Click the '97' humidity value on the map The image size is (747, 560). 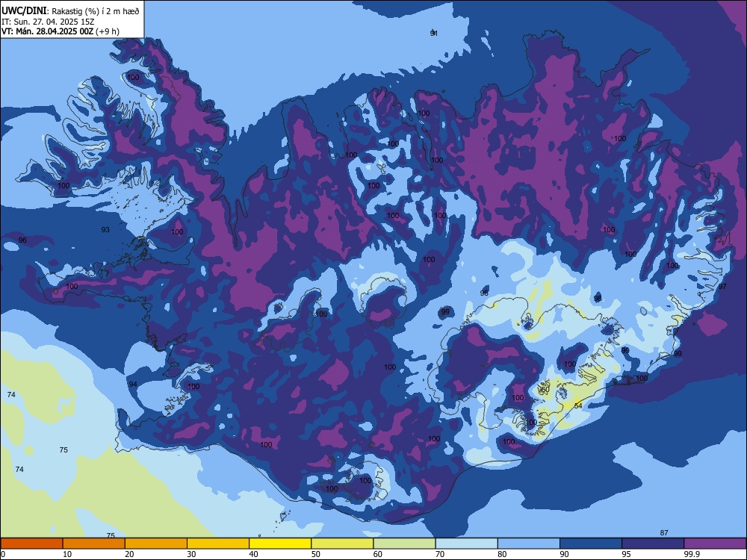722,286
